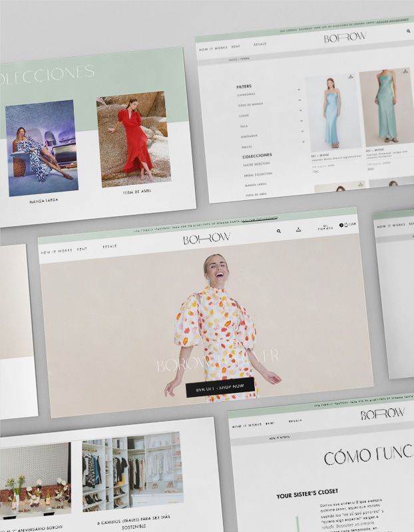Click the teal slip dress product title text
Viewport: 414px width, 532px height.
(x=387, y=156)
